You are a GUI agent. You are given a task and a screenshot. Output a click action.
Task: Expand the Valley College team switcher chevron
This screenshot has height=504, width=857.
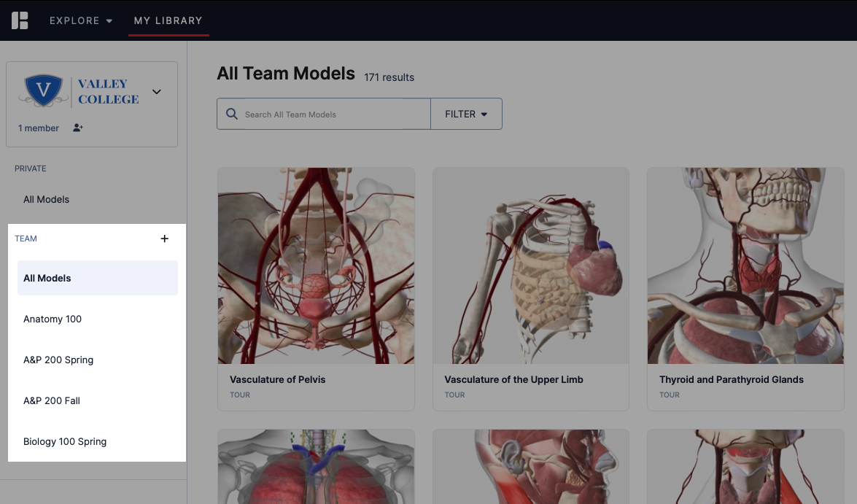click(157, 92)
